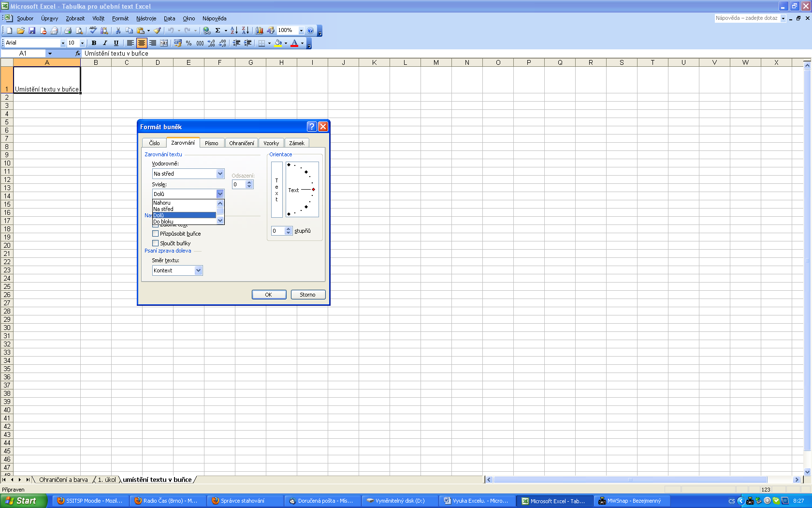The image size is (812, 508).
Task: Click the Merge and Center icon
Action: click(x=164, y=43)
